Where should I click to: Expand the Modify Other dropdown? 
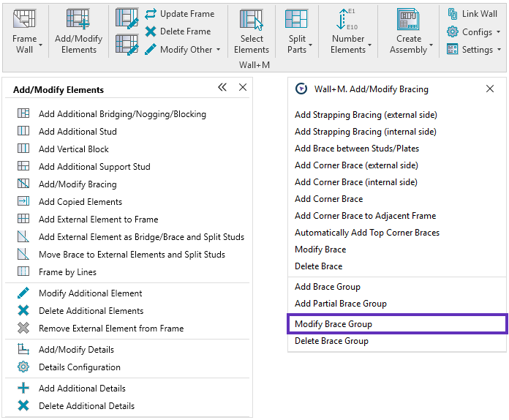[x=218, y=50]
